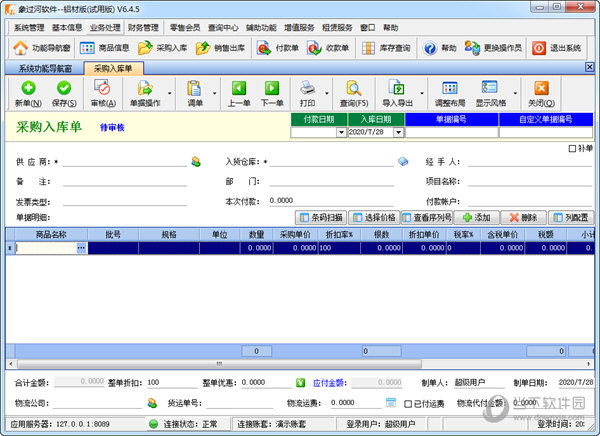Open the 系统管理 menu
600x436 pixels.
point(29,28)
